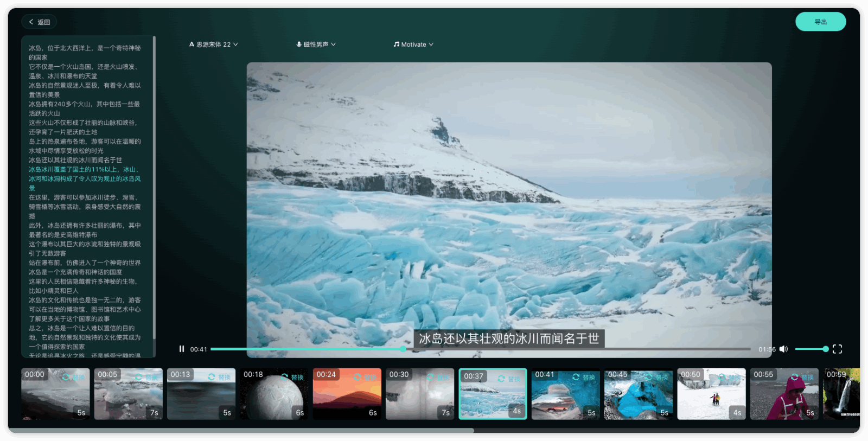Replace the 00:41 ice cave clip

click(584, 377)
